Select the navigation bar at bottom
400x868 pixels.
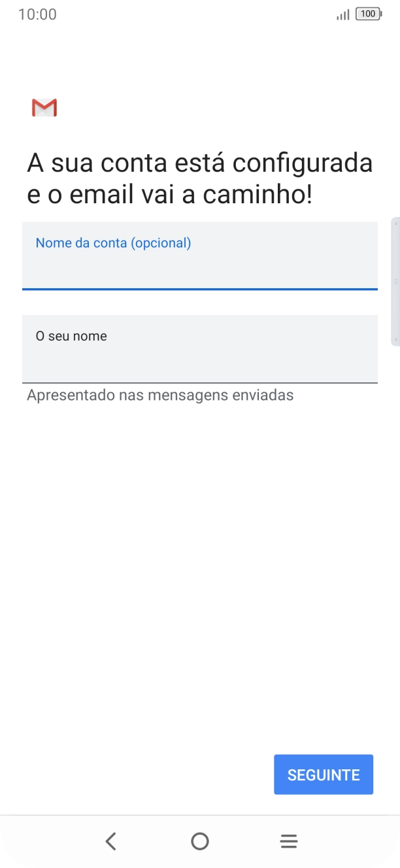[200, 841]
